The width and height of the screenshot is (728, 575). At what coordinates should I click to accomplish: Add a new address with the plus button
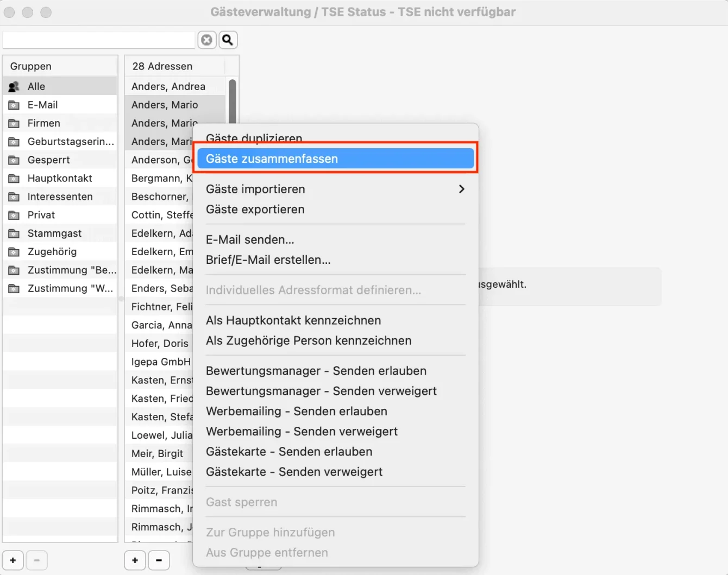[135, 560]
